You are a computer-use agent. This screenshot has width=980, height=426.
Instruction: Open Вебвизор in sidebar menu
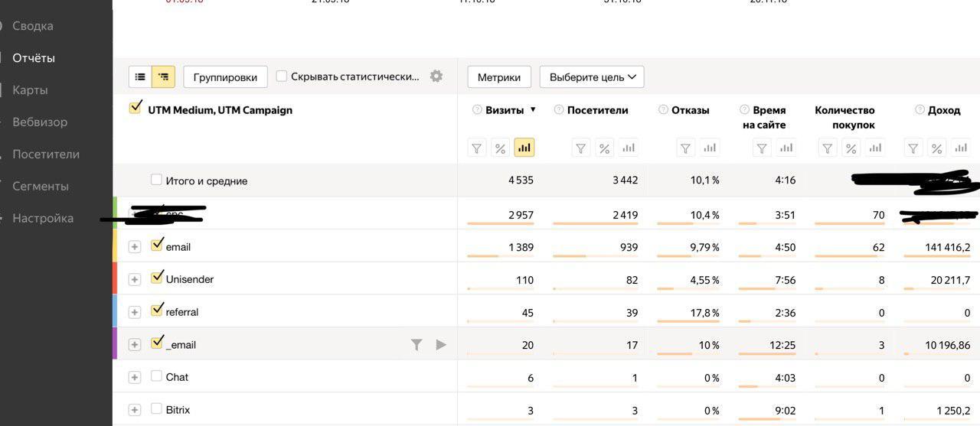40,122
